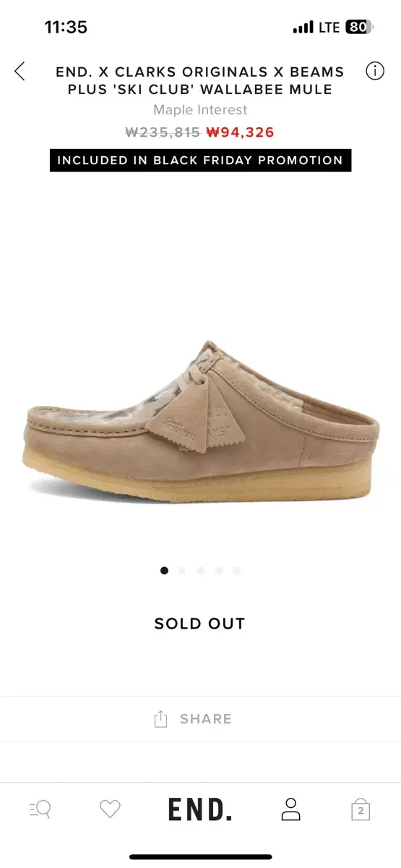Tap the share upload icon

[160, 718]
